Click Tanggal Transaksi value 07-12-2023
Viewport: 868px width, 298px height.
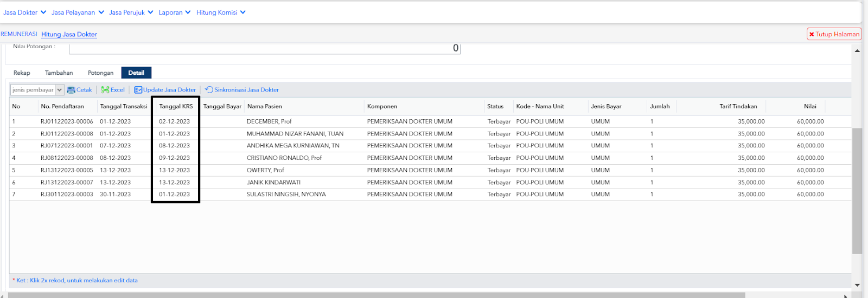[x=115, y=146]
